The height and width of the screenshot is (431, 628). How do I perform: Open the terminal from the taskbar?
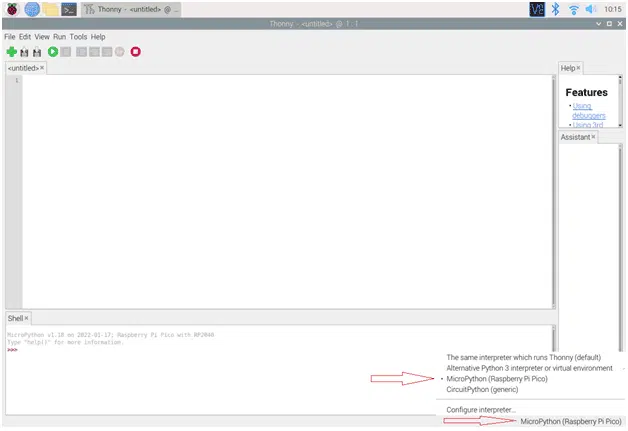coord(69,9)
